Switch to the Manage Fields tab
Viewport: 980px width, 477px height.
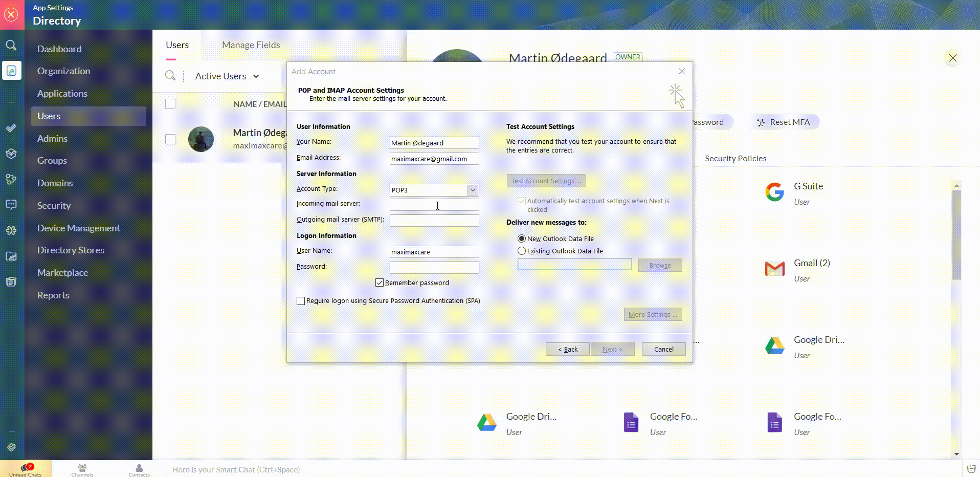point(251,45)
